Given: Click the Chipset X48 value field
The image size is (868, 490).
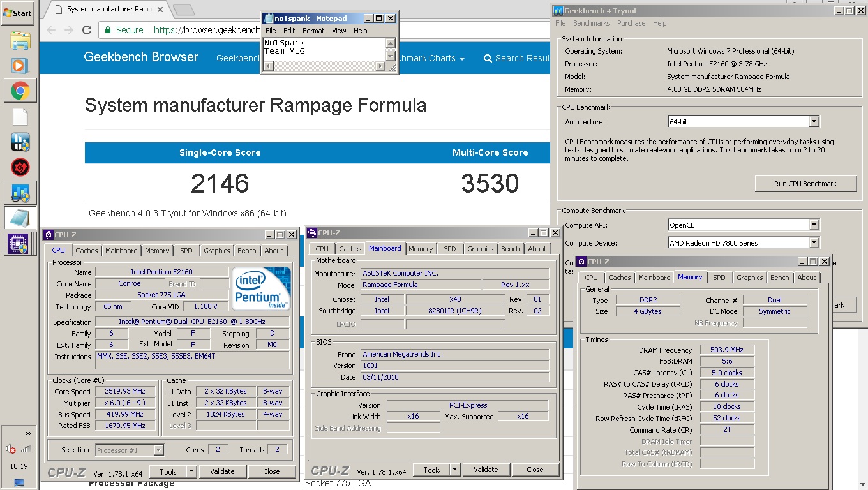Looking at the screenshot, I should pyautogui.click(x=455, y=299).
